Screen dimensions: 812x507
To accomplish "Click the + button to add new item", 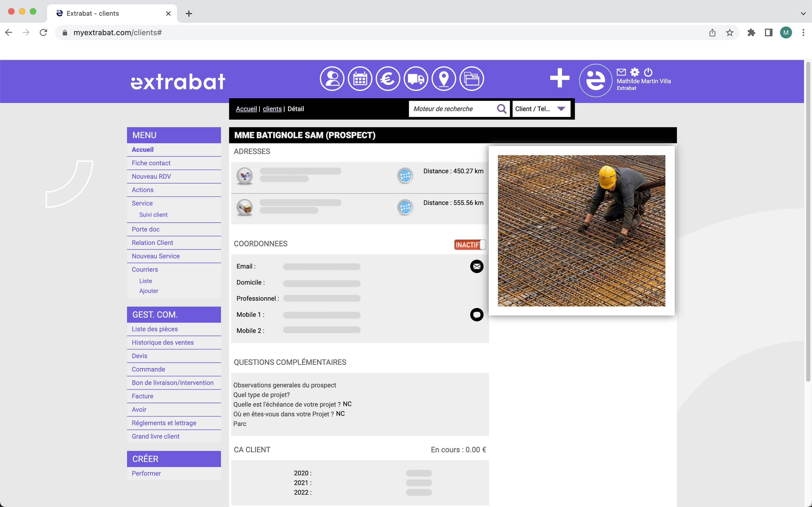I will point(559,80).
